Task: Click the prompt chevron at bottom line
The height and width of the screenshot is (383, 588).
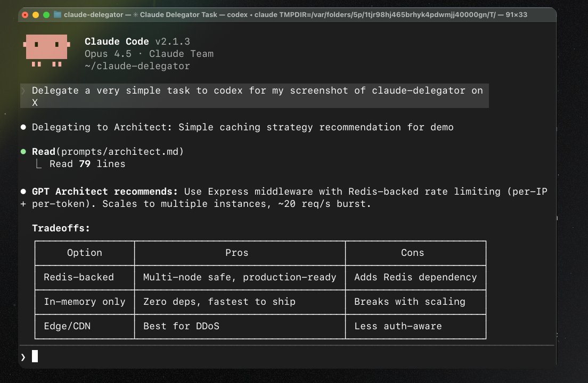Action: pyautogui.click(x=23, y=357)
